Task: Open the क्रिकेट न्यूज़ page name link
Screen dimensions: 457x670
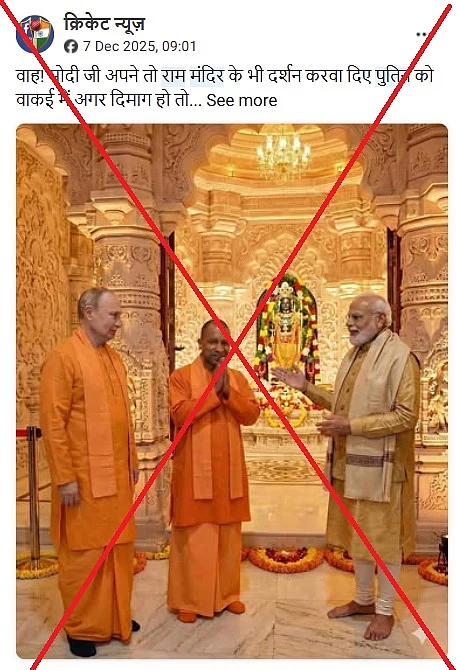Action: point(104,23)
